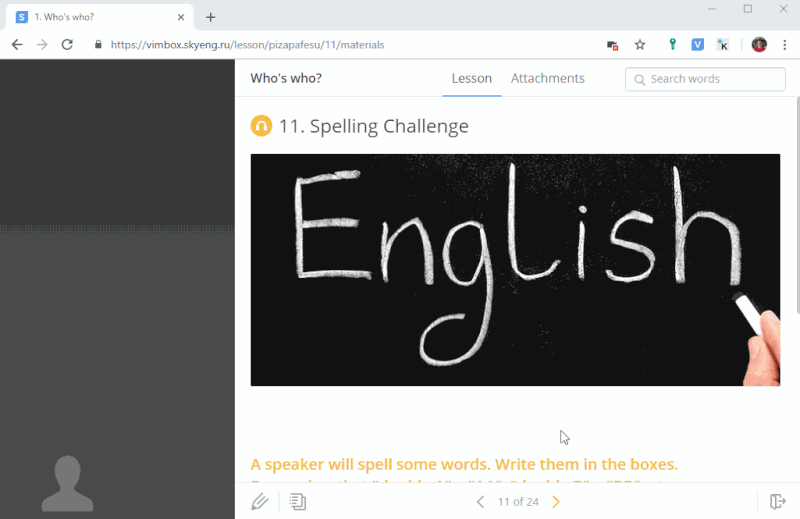Go back using browser back arrow

point(17,45)
